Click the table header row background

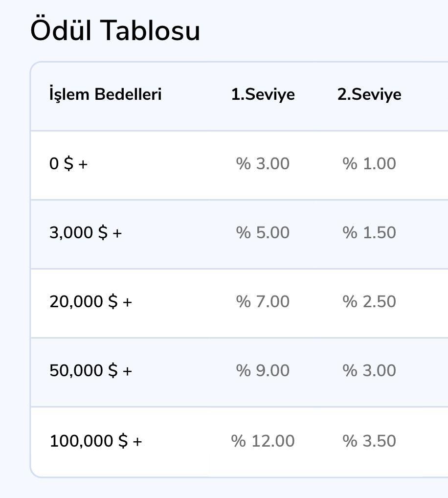(x=196, y=113)
